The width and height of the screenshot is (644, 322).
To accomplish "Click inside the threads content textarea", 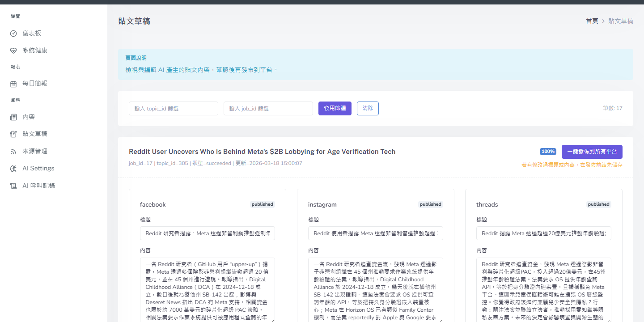I will coord(543,289).
